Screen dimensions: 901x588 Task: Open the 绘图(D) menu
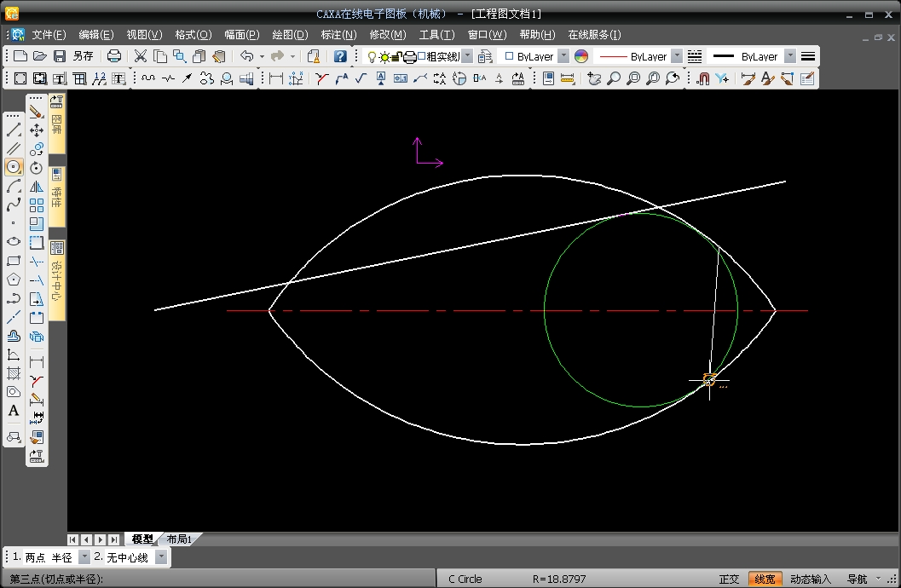click(x=290, y=35)
